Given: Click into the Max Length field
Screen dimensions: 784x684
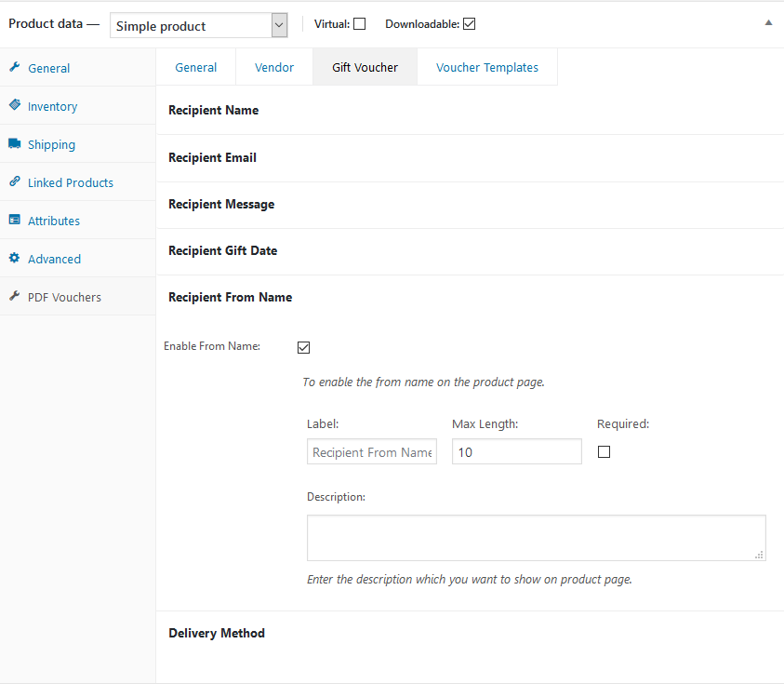Looking at the screenshot, I should click(516, 452).
